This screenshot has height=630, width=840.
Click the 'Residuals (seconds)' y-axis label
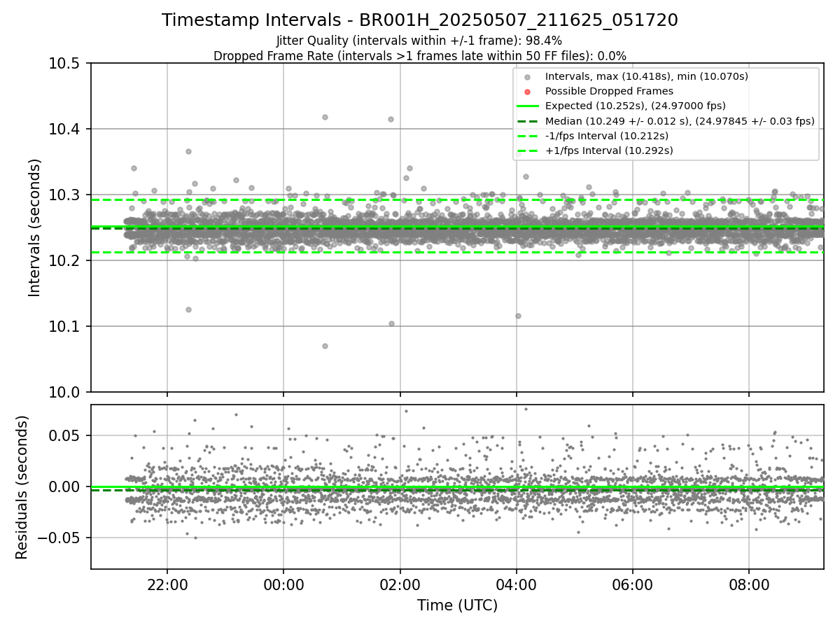(22, 487)
